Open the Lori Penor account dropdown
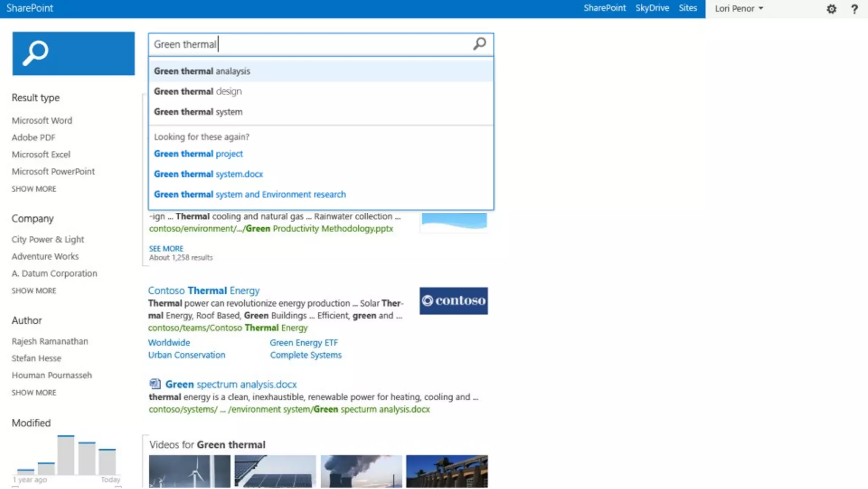 coord(739,8)
